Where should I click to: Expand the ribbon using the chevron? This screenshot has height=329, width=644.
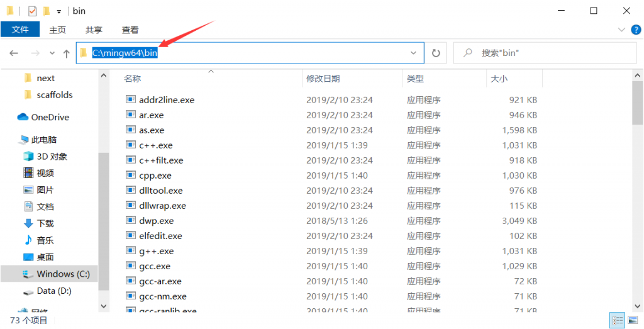click(x=621, y=30)
